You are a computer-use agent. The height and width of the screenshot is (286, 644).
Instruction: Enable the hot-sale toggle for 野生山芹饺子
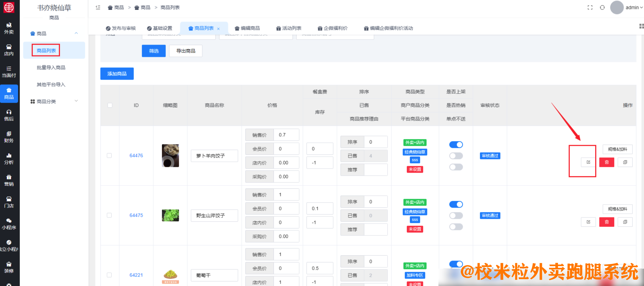[x=456, y=215]
